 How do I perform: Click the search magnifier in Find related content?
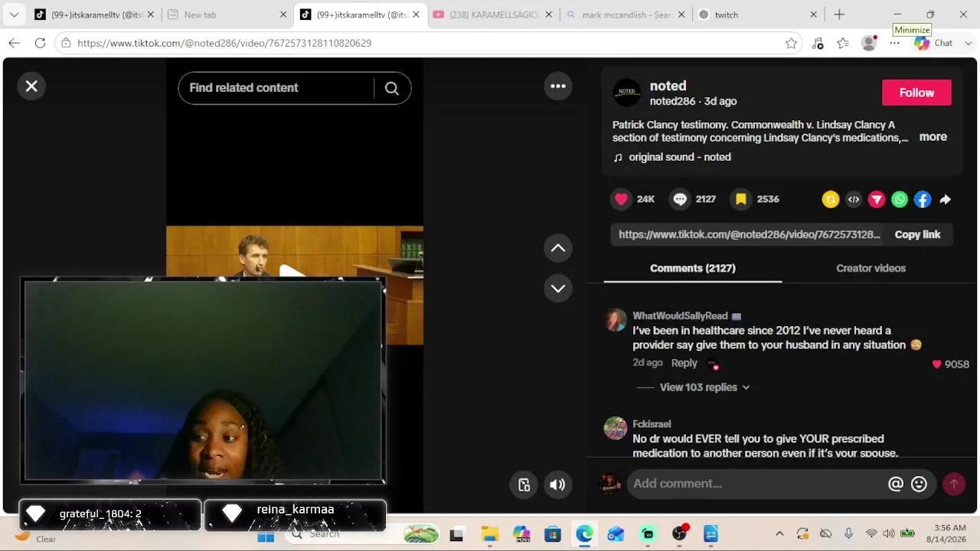391,88
